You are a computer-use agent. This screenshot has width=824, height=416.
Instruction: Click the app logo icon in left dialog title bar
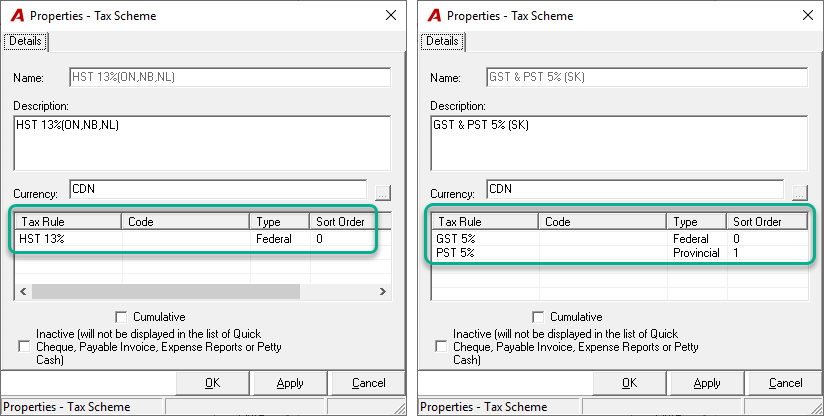17,16
